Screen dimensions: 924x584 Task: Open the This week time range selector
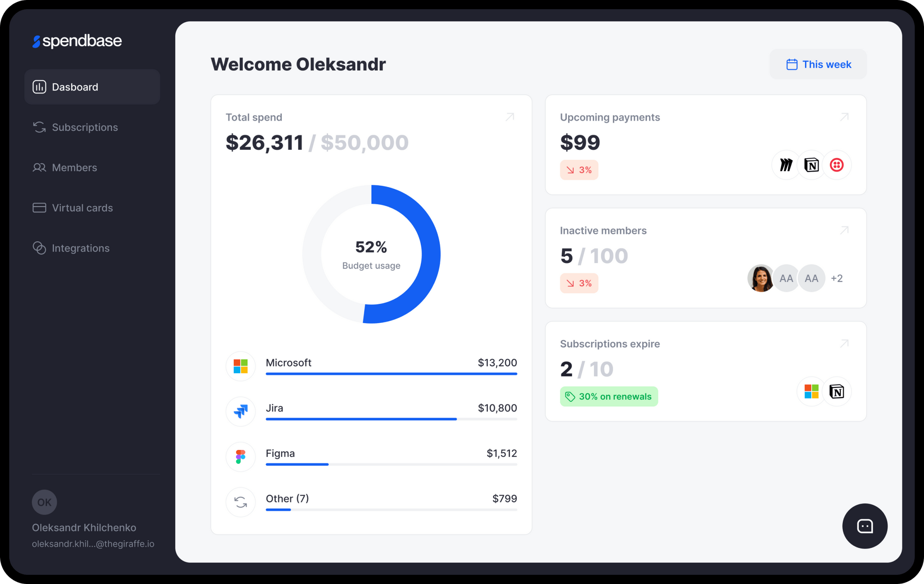[818, 64]
